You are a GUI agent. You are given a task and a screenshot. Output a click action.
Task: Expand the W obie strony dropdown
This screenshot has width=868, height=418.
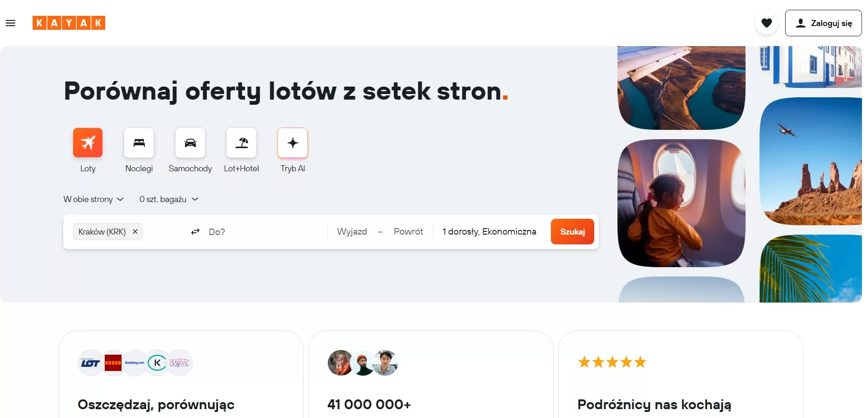point(94,199)
